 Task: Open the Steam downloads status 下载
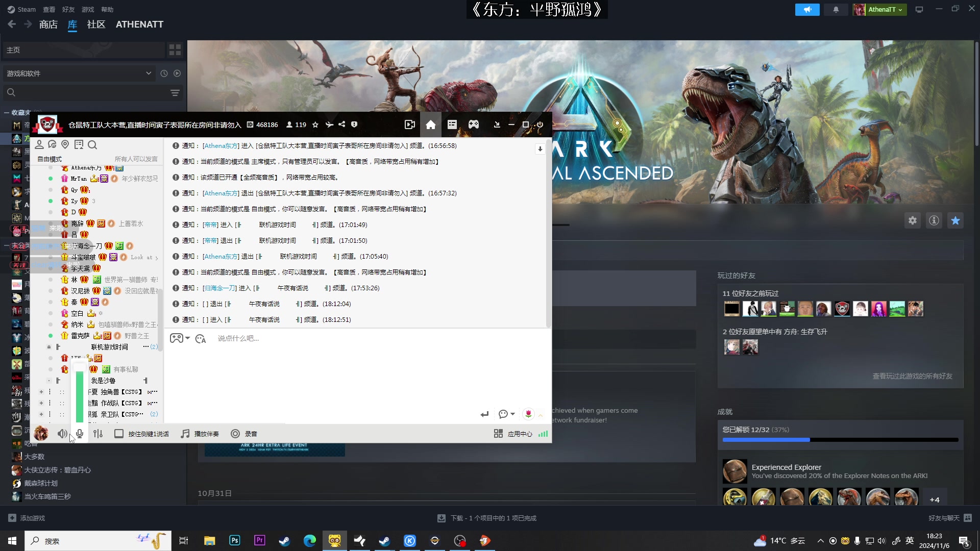(x=487, y=518)
